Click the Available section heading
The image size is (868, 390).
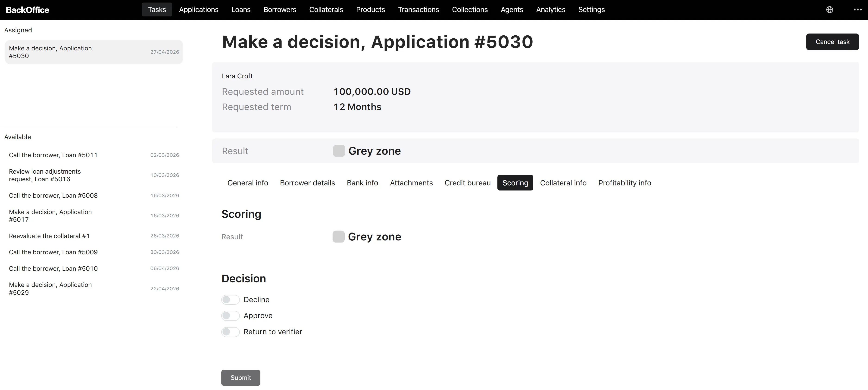(18, 137)
